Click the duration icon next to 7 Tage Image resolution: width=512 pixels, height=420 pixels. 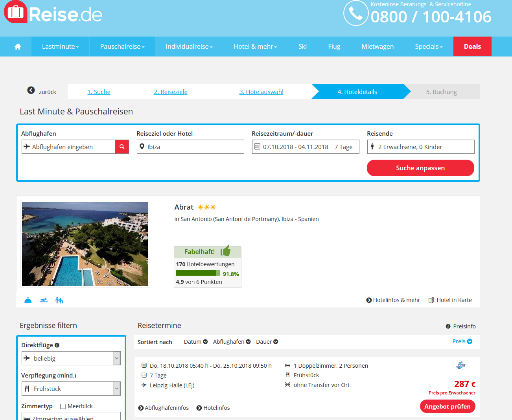click(x=144, y=375)
